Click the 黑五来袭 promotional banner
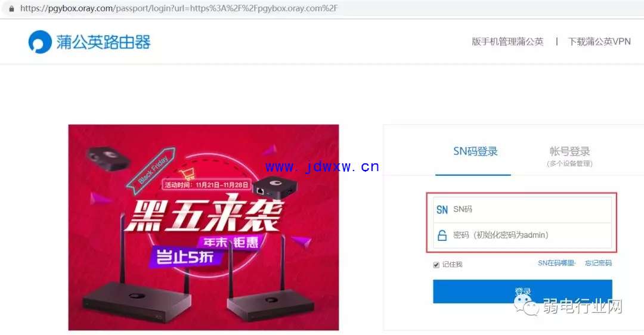 [203, 228]
